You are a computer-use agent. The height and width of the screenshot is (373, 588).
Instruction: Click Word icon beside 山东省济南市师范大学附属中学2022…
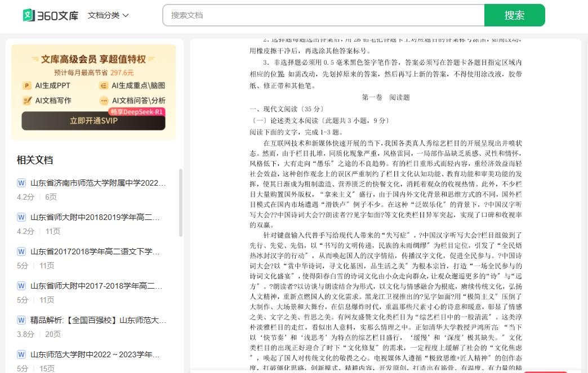pos(21,183)
